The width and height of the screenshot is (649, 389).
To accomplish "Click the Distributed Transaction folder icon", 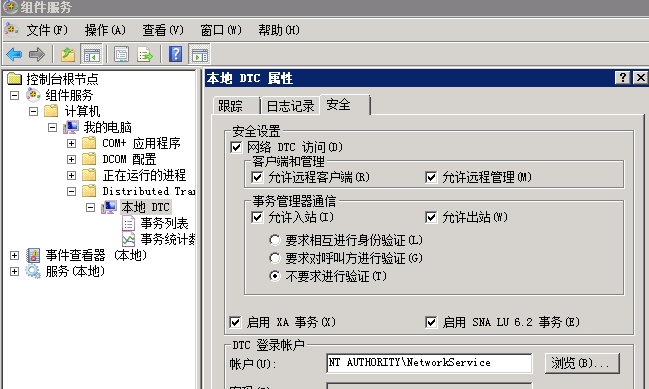I will click(89, 191).
